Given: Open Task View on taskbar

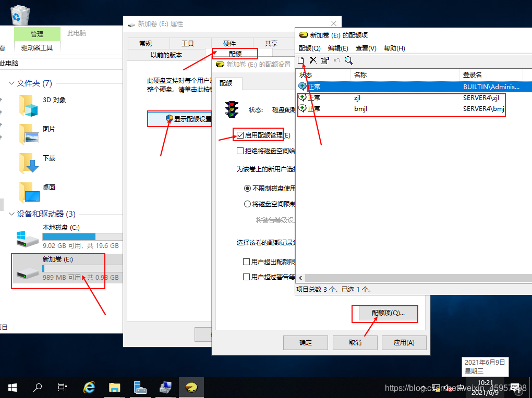Looking at the screenshot, I should pyautogui.click(x=63, y=388).
